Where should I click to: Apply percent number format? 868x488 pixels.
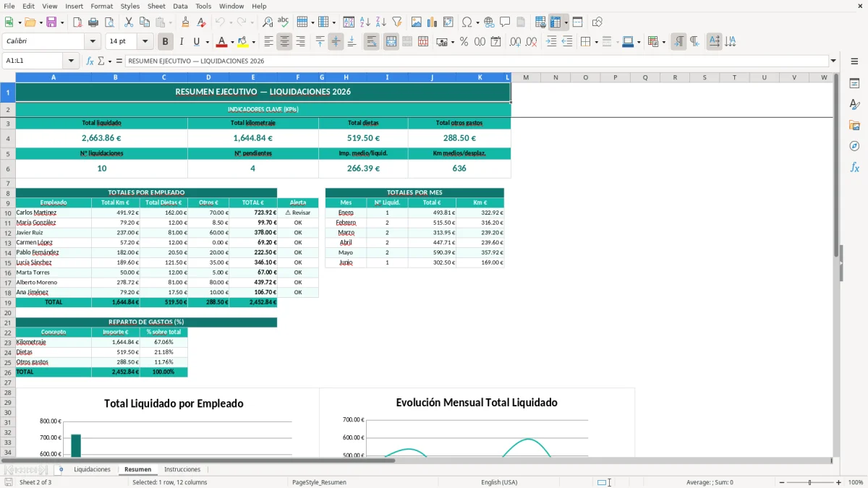tap(464, 42)
